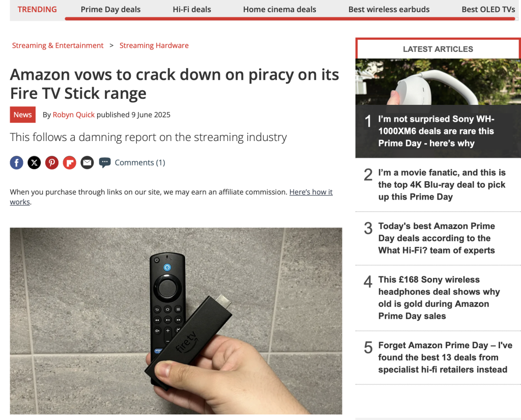Open Best OLED TVs link
This screenshot has width=521, height=420.
[x=488, y=9]
